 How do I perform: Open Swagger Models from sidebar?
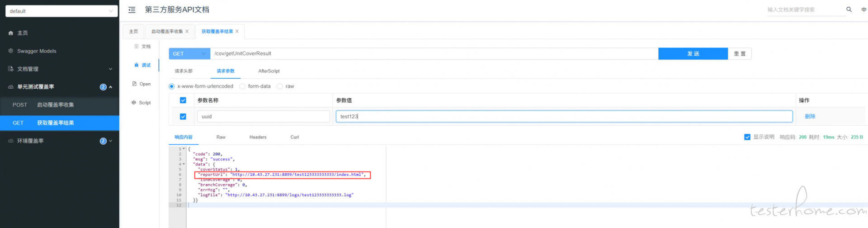36,51
